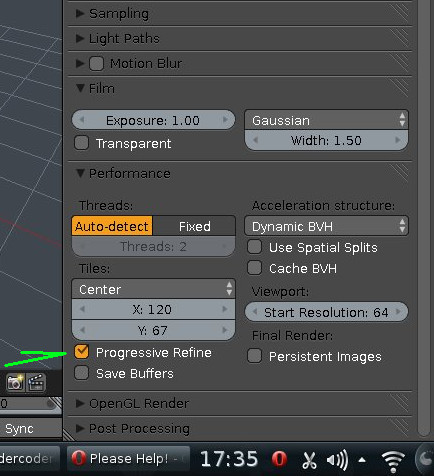Enable the Save Buffers checkbox

click(x=82, y=373)
